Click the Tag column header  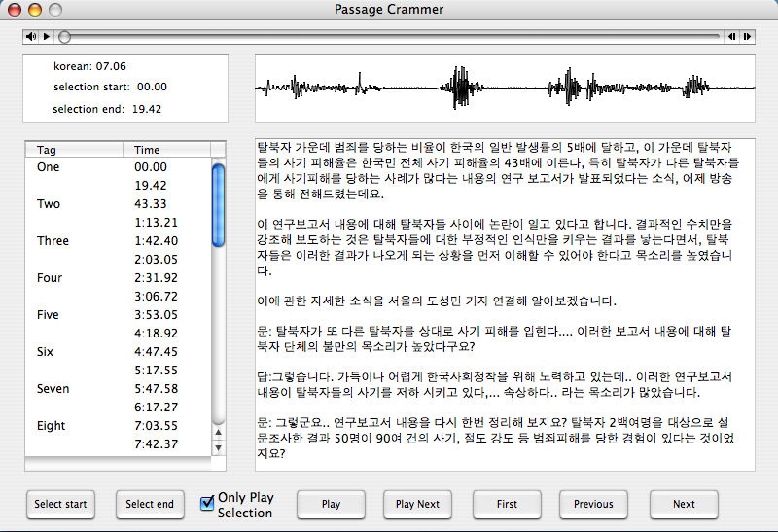click(74, 150)
